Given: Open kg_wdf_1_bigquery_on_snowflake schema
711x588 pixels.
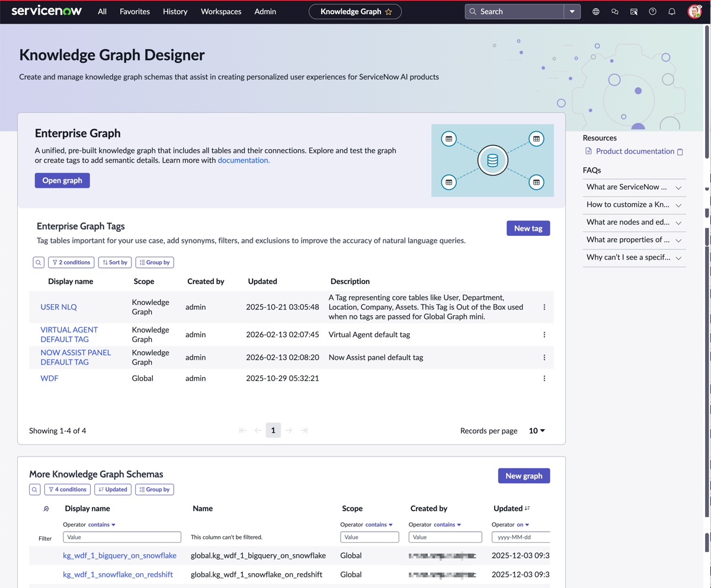Looking at the screenshot, I should 120,556.
